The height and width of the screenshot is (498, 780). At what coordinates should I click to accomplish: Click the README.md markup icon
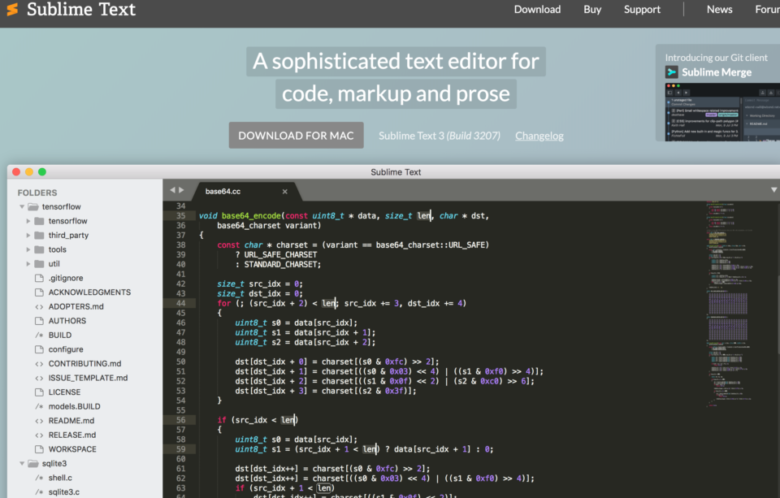tap(39, 421)
